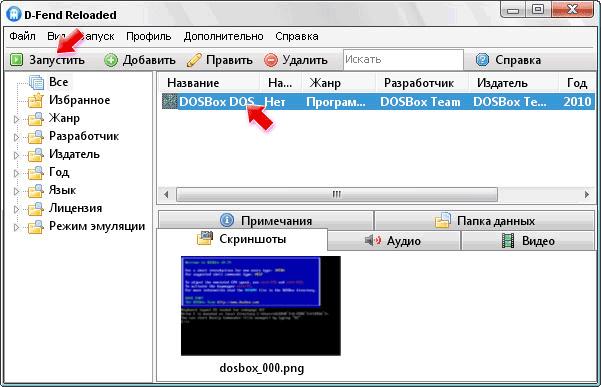Click the Язык folder icon

click(36, 190)
